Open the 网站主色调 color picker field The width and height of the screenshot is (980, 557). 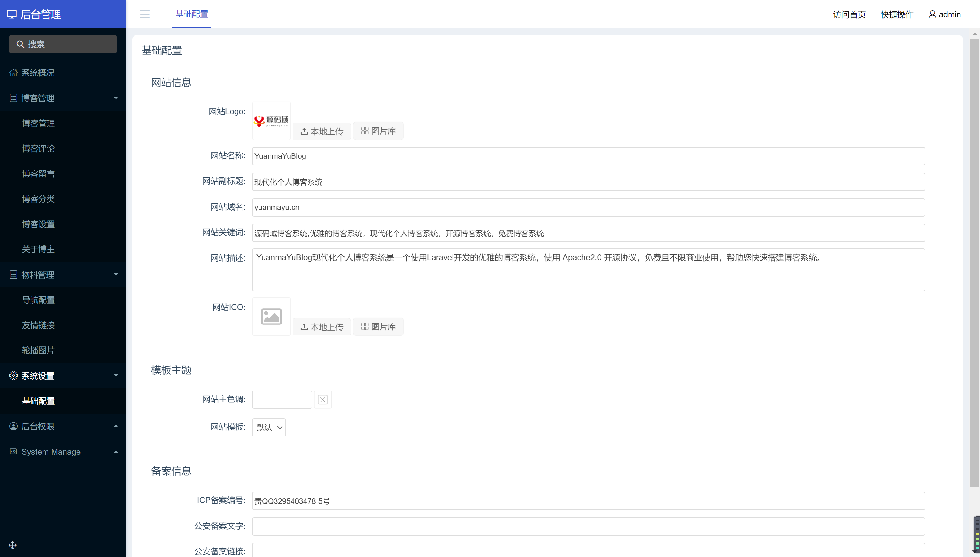(281, 399)
